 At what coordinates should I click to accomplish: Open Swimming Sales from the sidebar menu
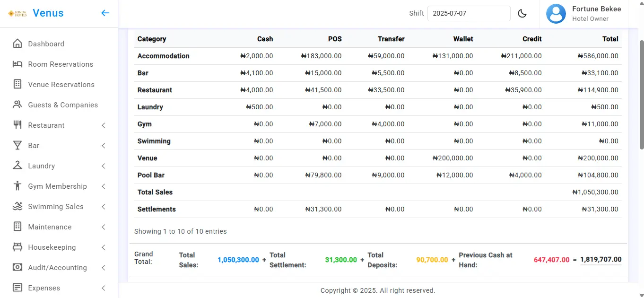56,206
